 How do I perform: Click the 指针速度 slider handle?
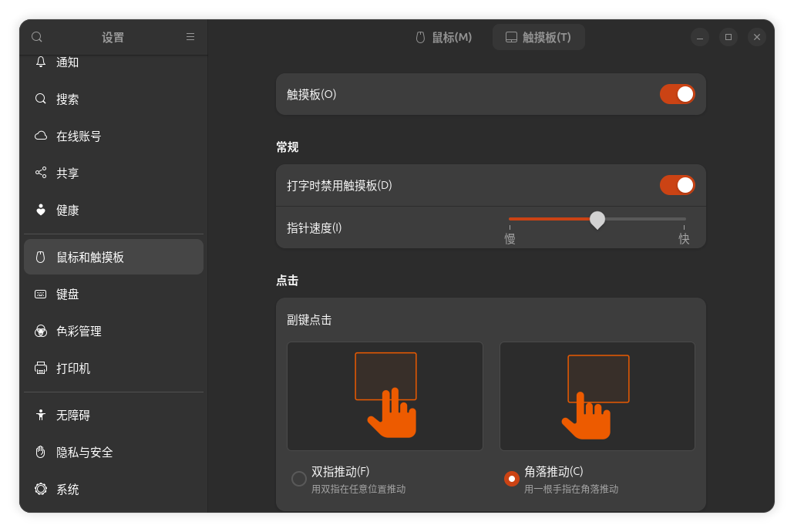(x=597, y=220)
